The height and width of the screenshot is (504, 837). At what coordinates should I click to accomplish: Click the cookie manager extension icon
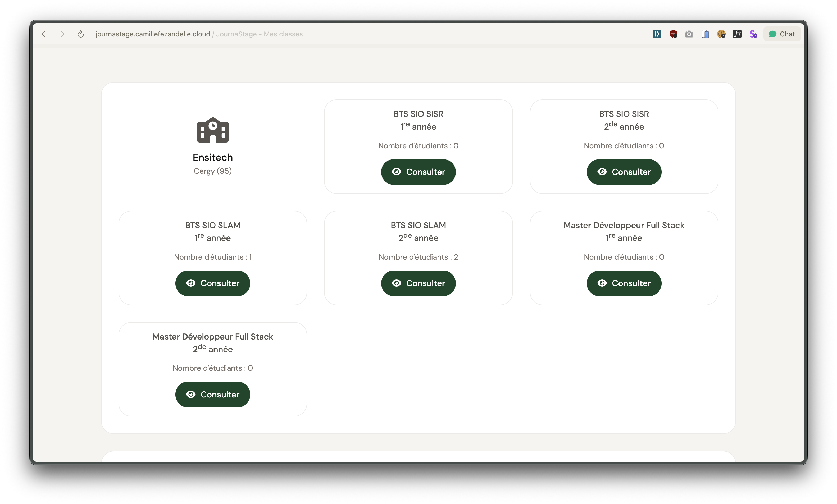tap(721, 34)
